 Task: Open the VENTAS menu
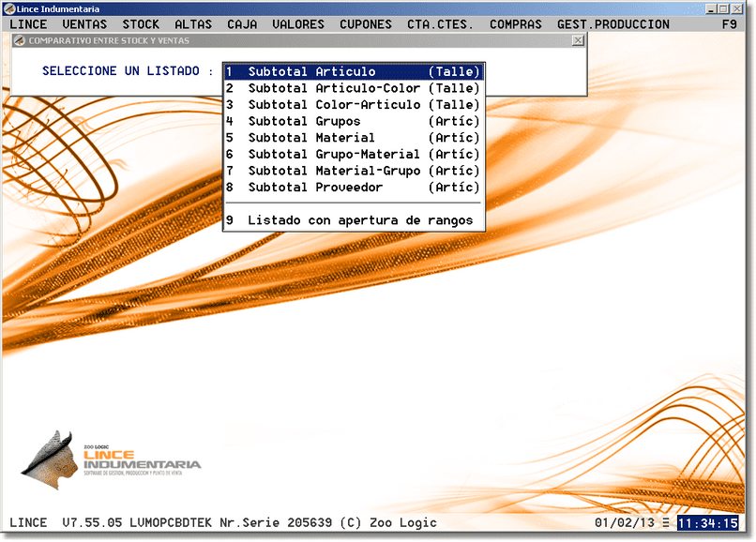tap(84, 24)
